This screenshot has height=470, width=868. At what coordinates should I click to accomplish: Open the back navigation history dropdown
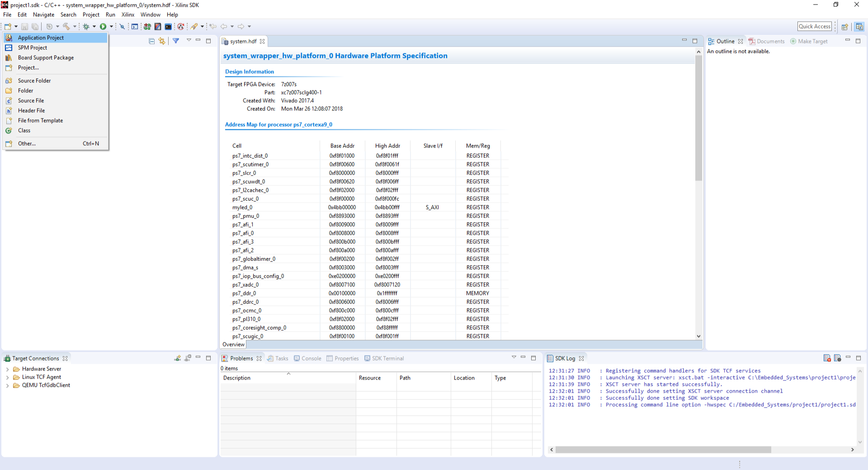[x=232, y=27]
